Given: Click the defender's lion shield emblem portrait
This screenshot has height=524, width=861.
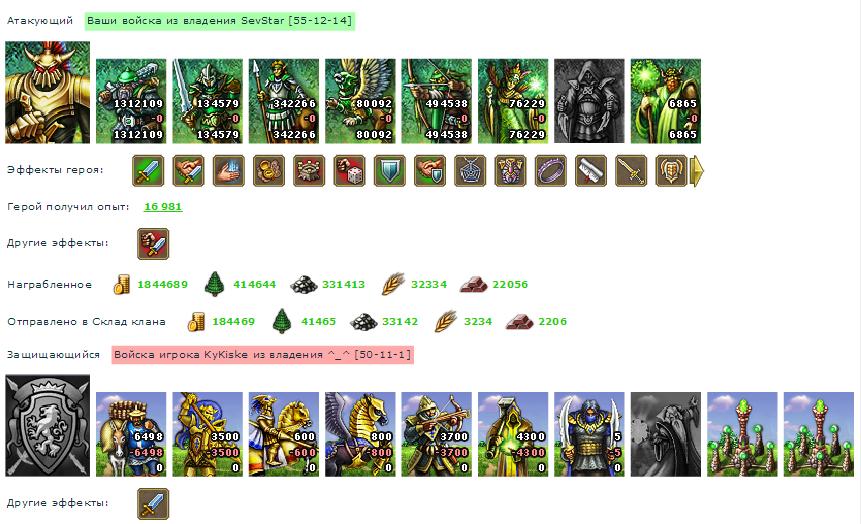Looking at the screenshot, I should [48, 426].
